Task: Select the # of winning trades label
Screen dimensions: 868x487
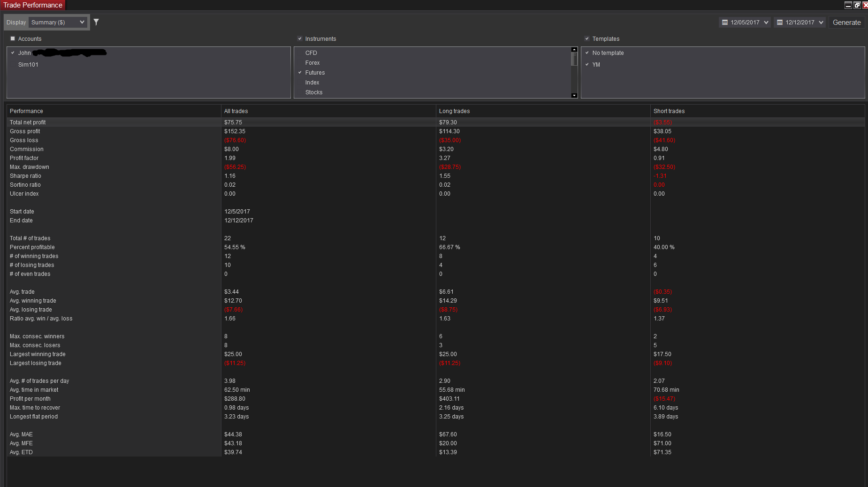Action: tap(34, 256)
